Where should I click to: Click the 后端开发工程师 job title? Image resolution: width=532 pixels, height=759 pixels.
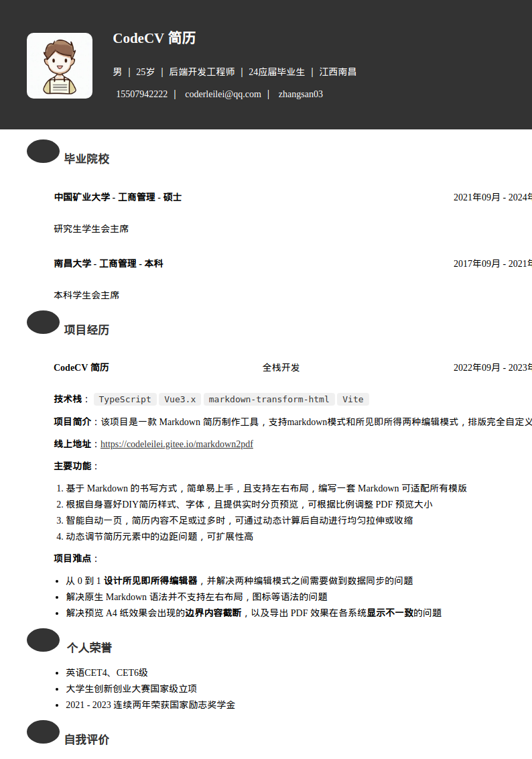(202, 72)
